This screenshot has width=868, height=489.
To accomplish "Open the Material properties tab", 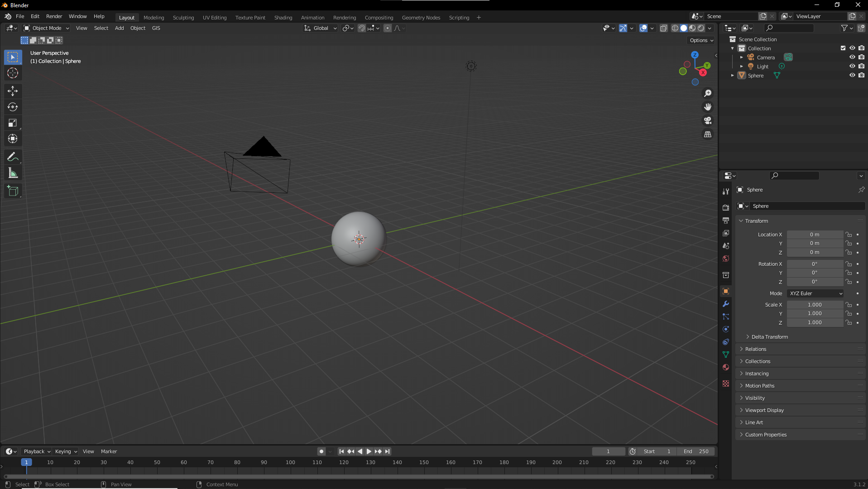I will point(726,367).
